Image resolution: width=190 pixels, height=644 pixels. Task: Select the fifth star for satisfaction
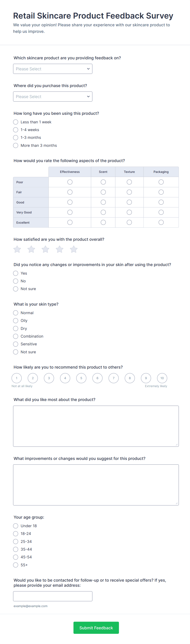click(x=74, y=249)
